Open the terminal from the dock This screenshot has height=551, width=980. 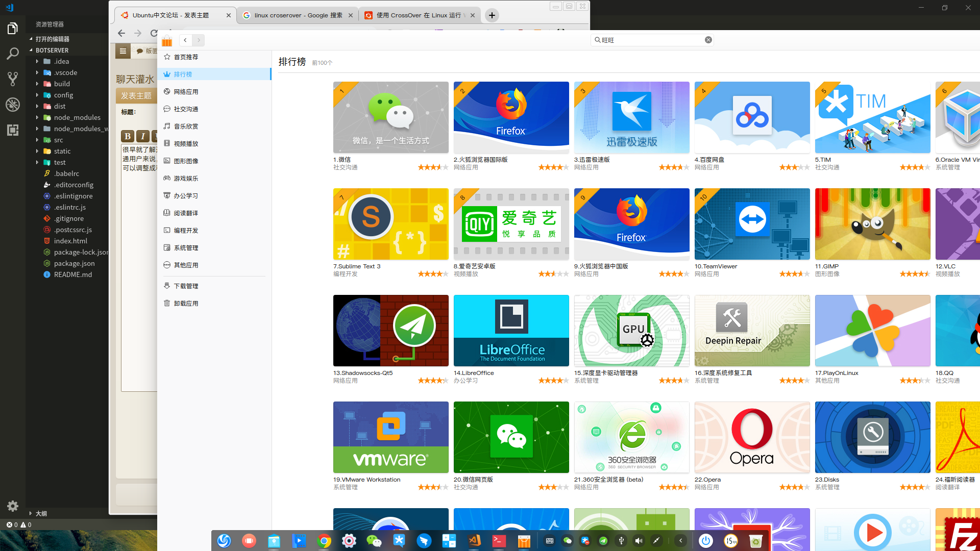coord(499,541)
